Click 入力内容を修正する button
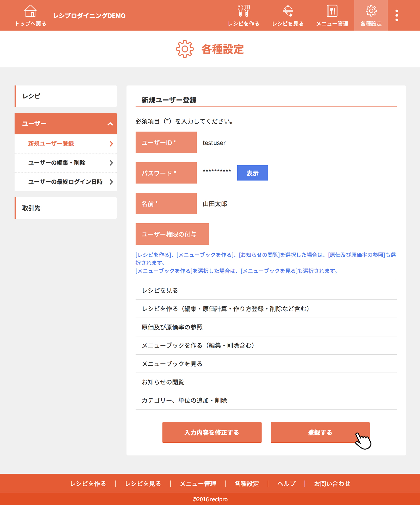The height and width of the screenshot is (505, 420). coord(212,432)
